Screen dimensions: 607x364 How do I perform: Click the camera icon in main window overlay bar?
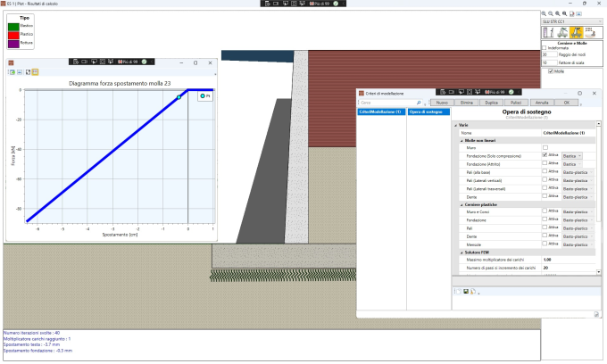pos(276,4)
